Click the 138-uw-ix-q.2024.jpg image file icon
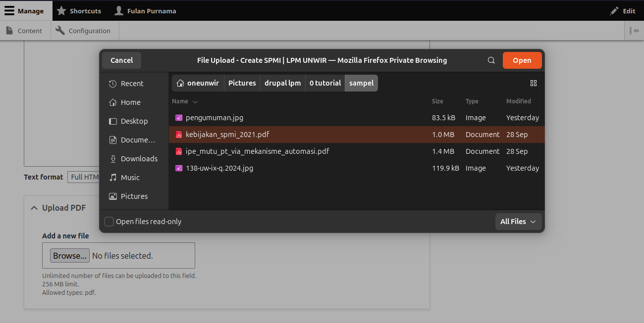 [179, 168]
